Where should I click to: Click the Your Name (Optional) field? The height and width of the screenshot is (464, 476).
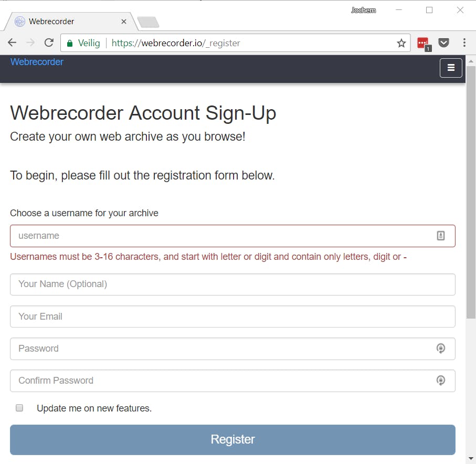(232, 284)
